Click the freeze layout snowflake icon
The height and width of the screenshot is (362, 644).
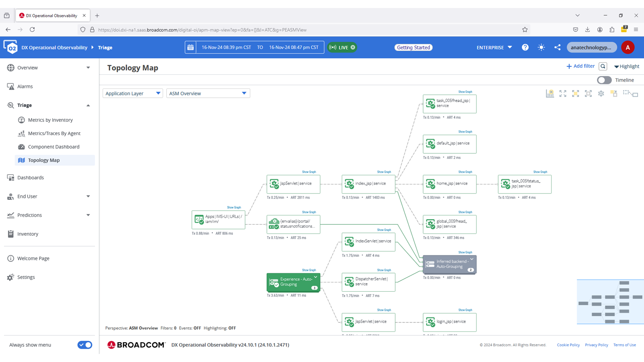(601, 94)
